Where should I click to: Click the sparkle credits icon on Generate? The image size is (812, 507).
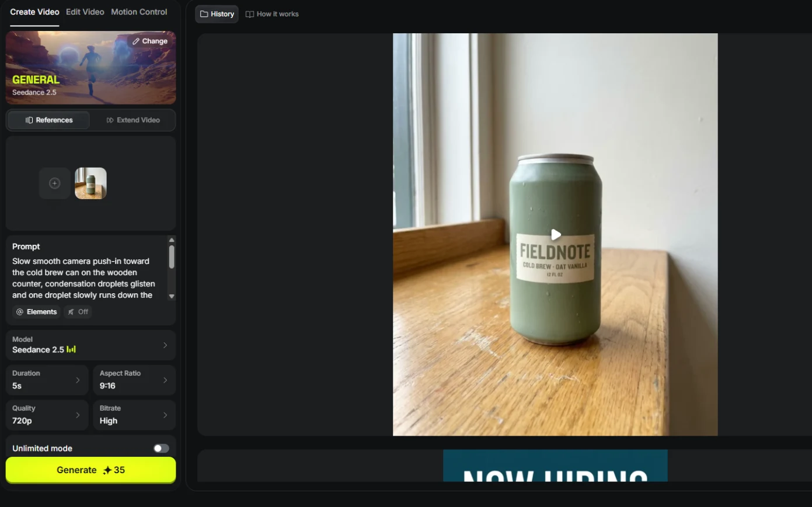pyautogui.click(x=107, y=470)
